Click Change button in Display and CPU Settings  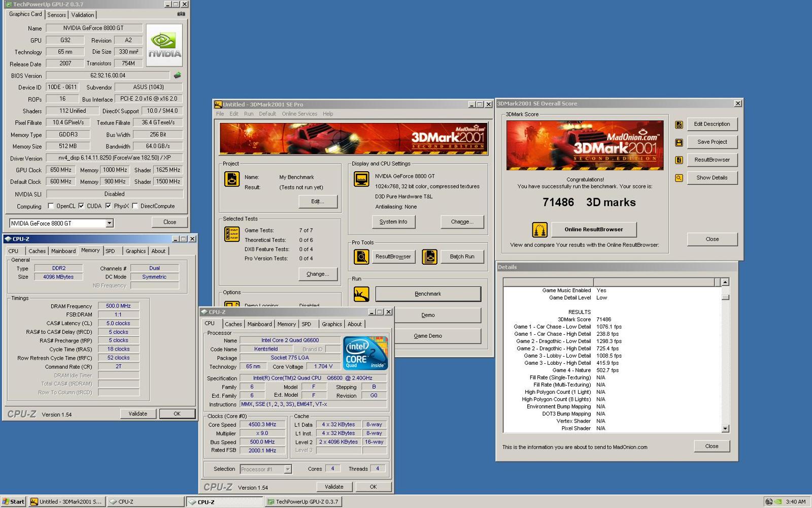click(x=462, y=222)
